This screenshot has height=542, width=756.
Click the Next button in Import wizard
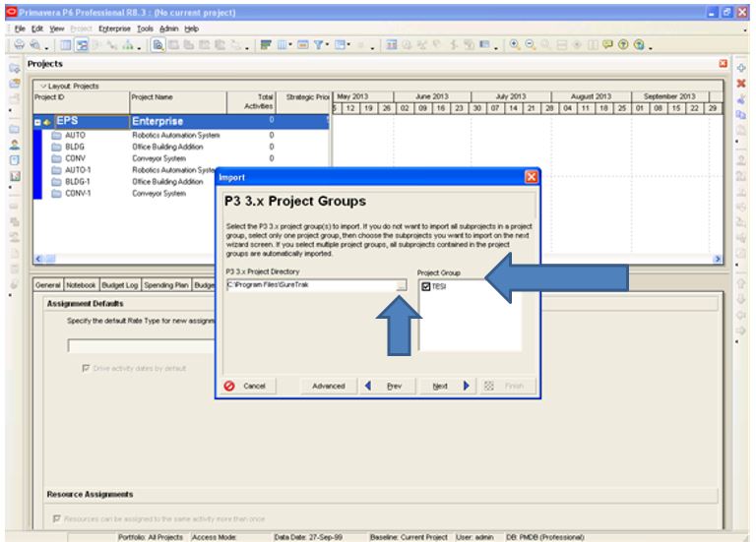(x=440, y=387)
